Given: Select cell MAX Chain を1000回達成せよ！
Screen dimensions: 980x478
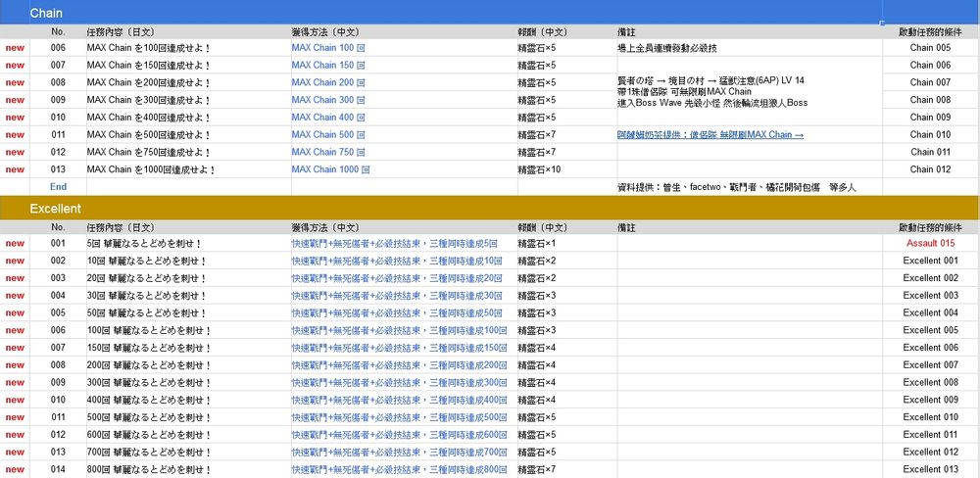Looking at the screenshot, I should [x=189, y=169].
